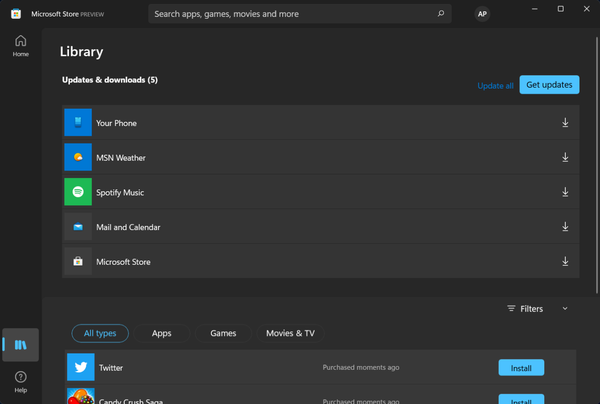Click the Your Phone label

pyautogui.click(x=116, y=123)
